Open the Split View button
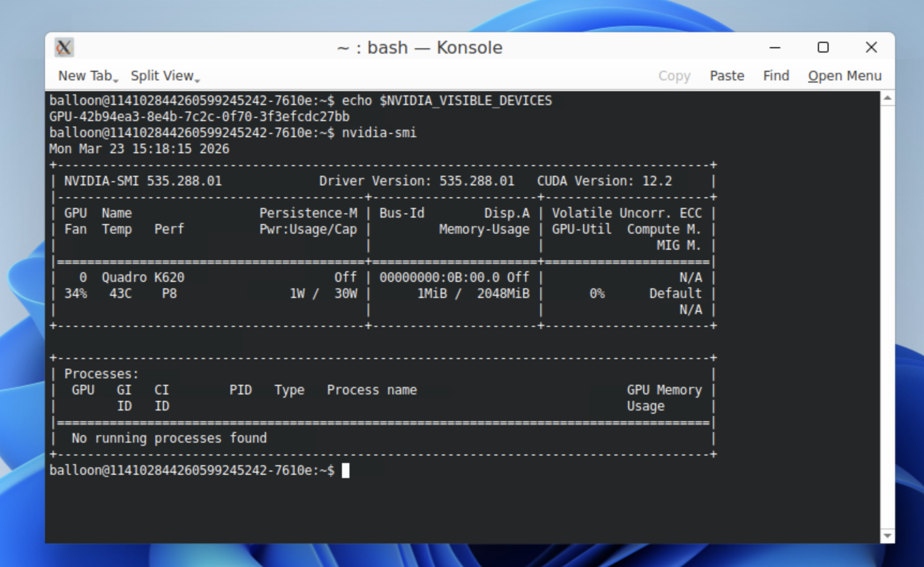 point(162,76)
